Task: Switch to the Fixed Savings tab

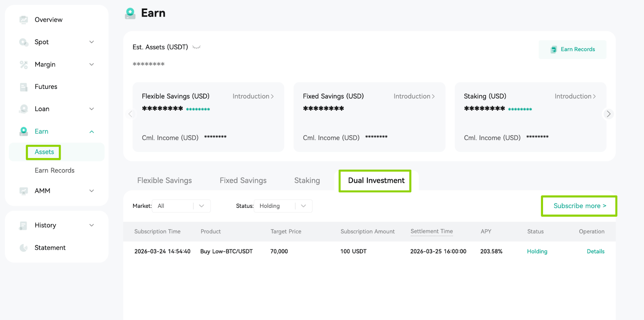Action: 243,181
